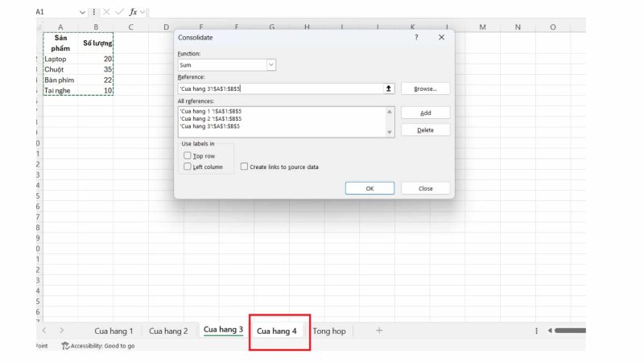Select column C header

click(x=130, y=27)
